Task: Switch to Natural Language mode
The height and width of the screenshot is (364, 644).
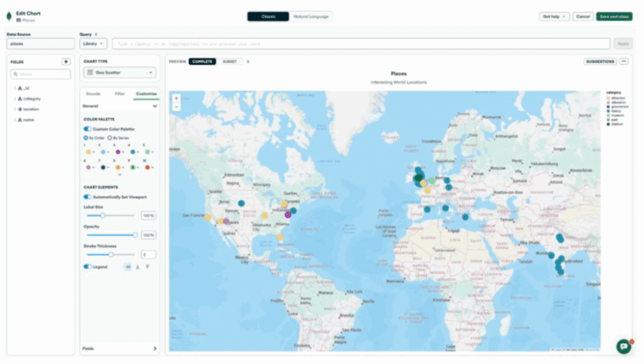Action: tap(311, 16)
